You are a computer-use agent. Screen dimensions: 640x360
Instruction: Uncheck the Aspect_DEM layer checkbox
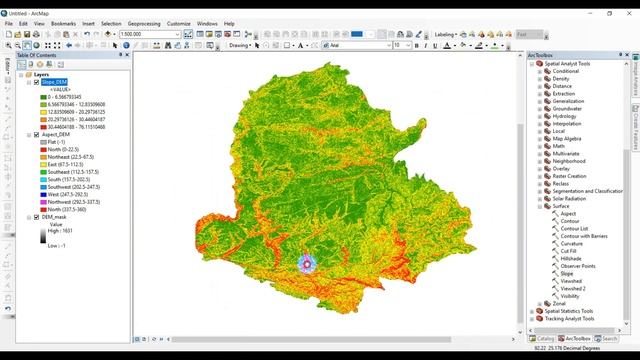pyautogui.click(x=36, y=135)
